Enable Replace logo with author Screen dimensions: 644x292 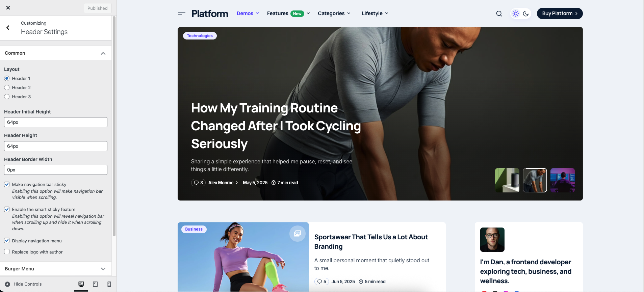click(7, 252)
